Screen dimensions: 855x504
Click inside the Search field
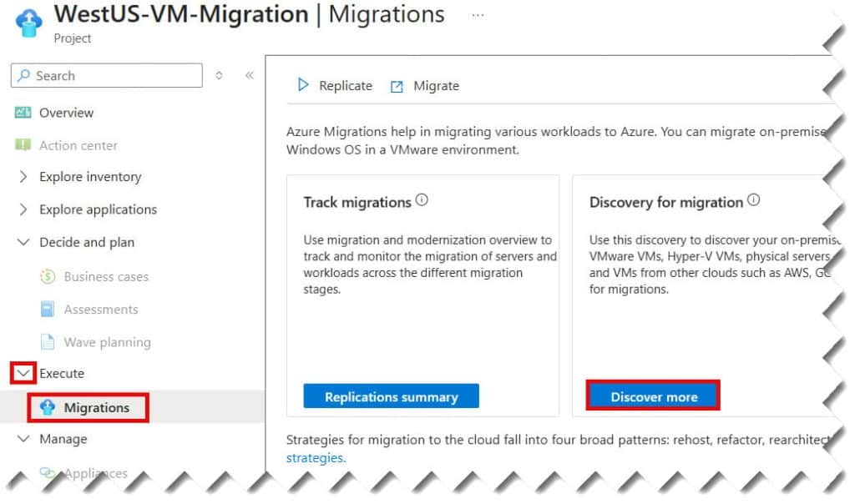tap(106, 75)
